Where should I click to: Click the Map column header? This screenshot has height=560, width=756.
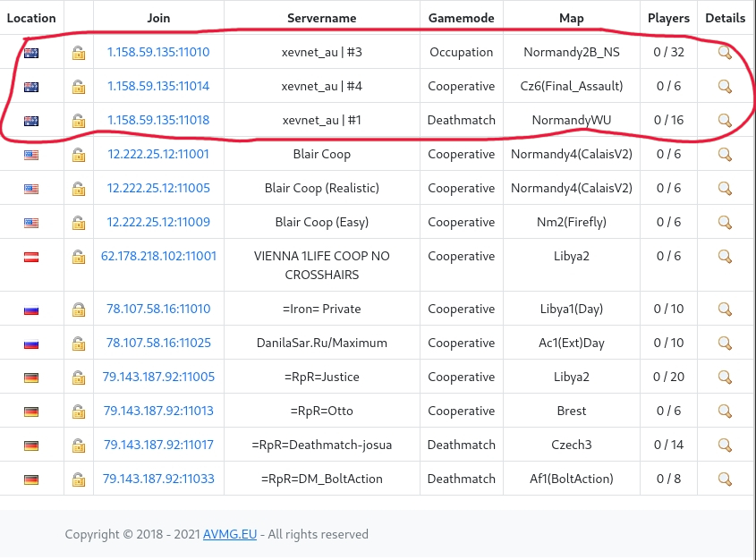[571, 18]
